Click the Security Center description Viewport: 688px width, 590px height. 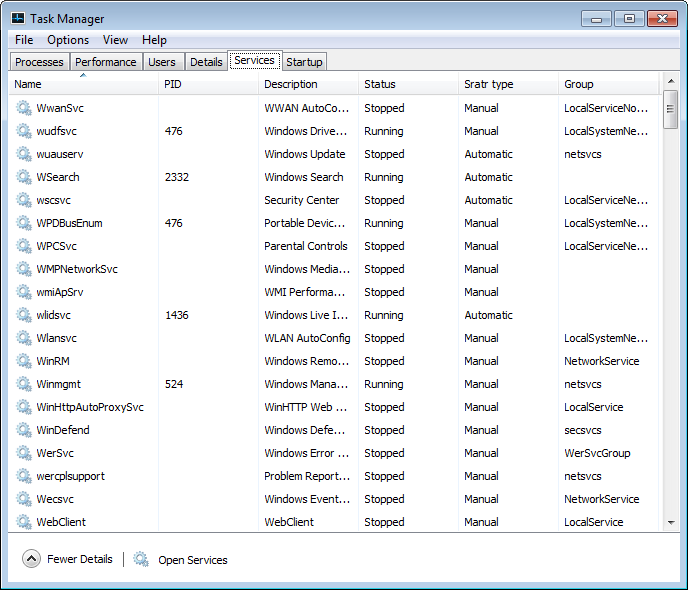[x=301, y=200]
